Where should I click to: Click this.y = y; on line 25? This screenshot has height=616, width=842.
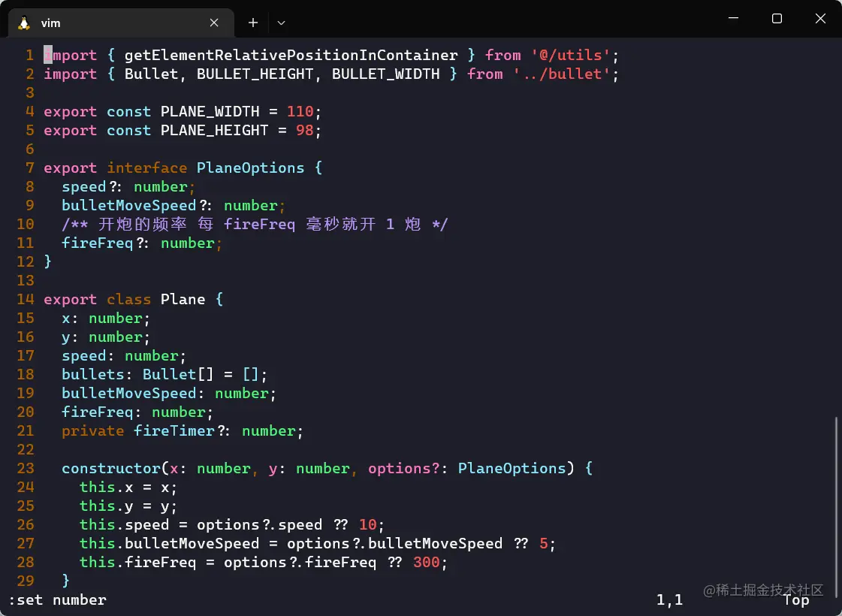pos(128,506)
